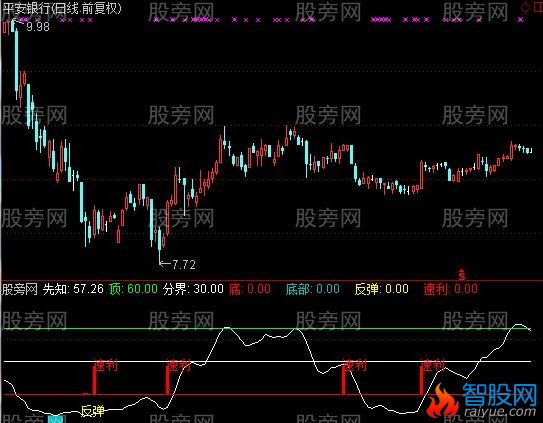Click the rightmost magenta star marker
The height and width of the screenshot is (423, 543).
click(x=520, y=20)
